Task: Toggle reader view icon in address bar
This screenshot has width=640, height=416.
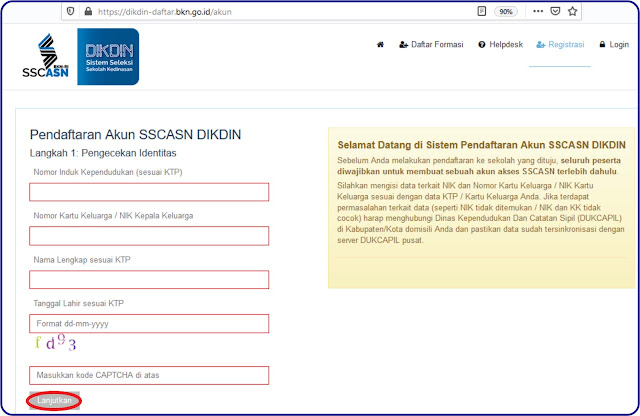Action: [482, 11]
